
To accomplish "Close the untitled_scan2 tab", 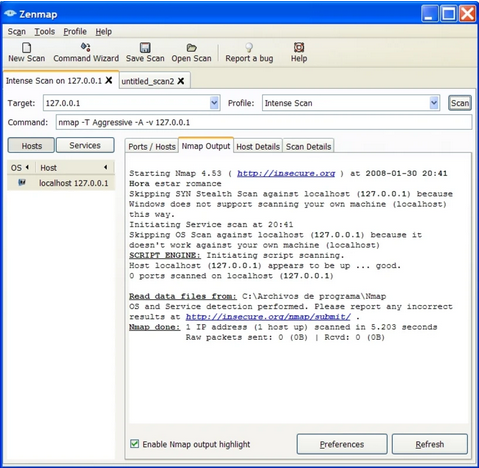I will pyautogui.click(x=181, y=81).
